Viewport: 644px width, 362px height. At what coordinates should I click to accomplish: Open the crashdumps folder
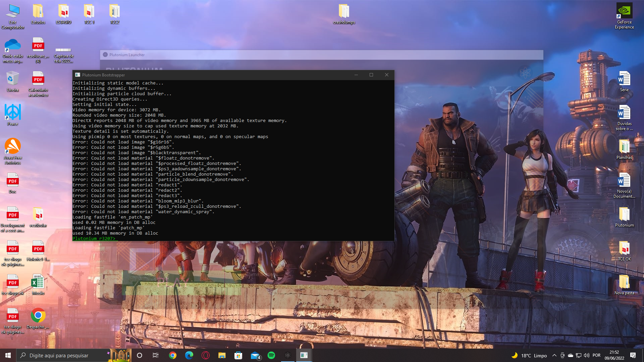tap(344, 14)
